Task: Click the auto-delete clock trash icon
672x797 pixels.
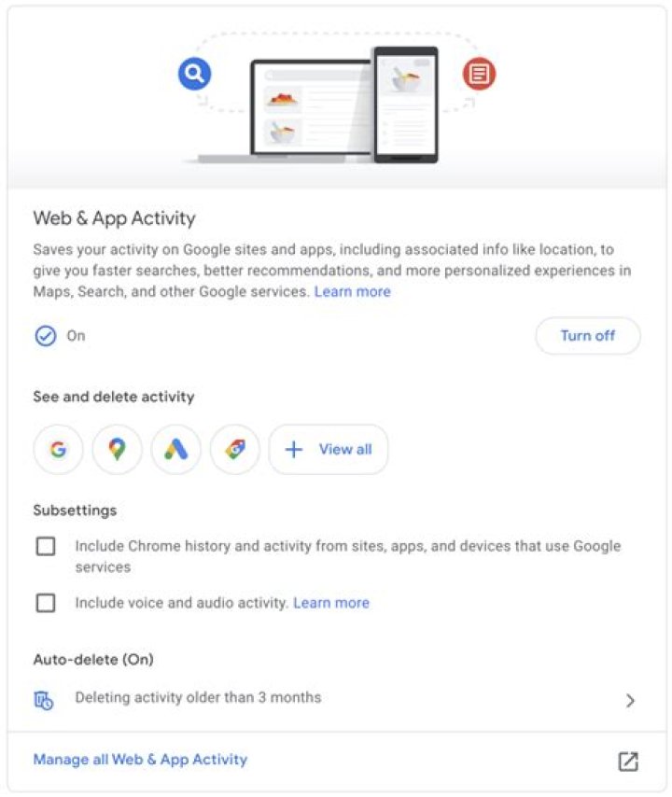Action: coord(44,700)
